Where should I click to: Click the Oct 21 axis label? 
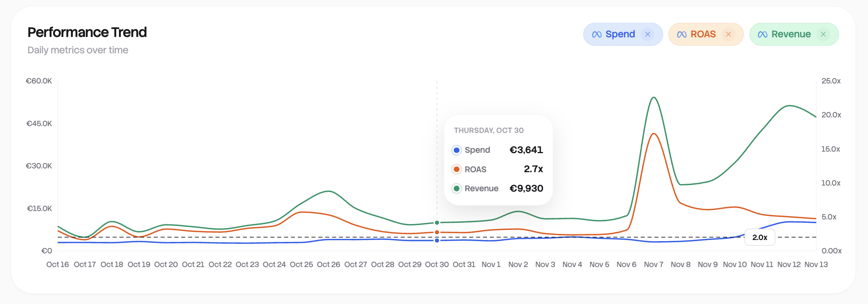click(x=193, y=264)
